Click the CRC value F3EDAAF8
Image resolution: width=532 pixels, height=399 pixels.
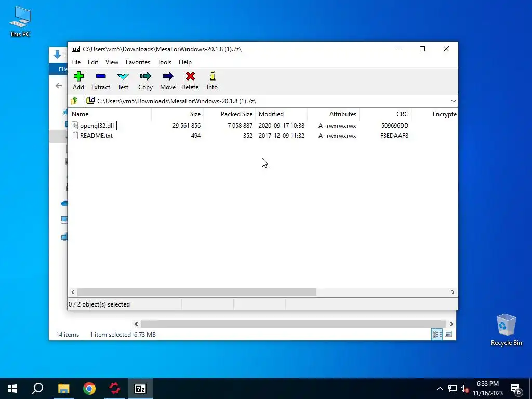tap(394, 136)
